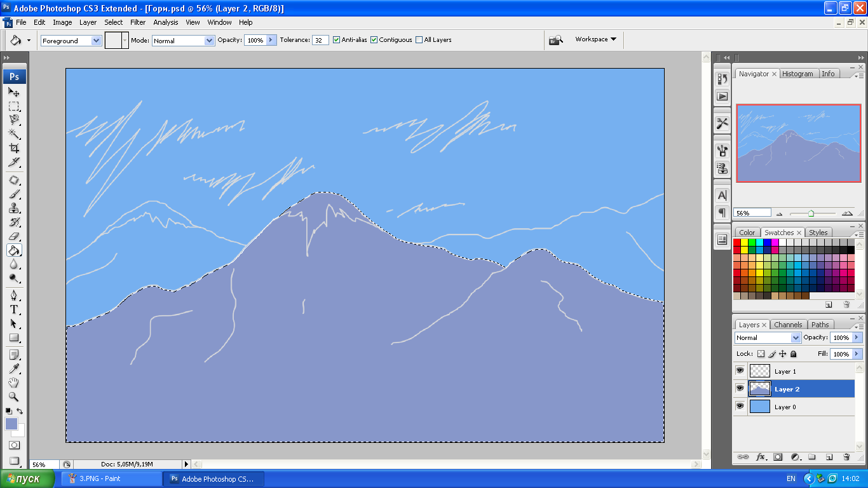Open the Filter menu

coord(138,22)
